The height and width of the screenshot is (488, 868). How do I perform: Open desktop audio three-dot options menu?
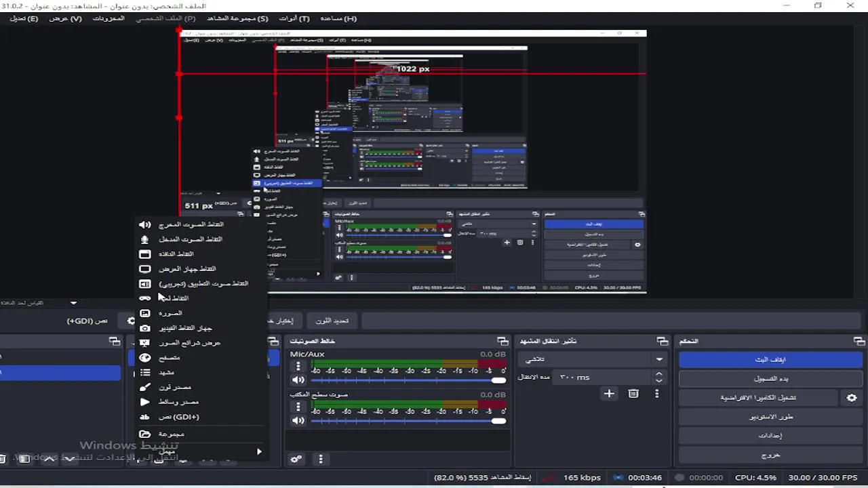click(x=298, y=407)
